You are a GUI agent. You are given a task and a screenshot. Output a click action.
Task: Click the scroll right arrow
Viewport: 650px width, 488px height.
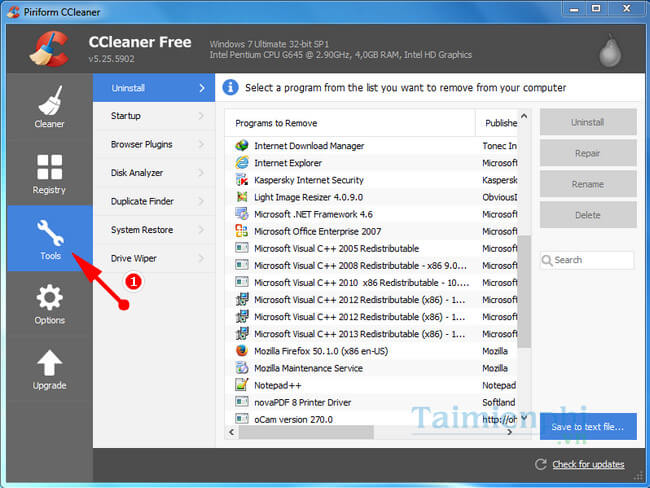(510, 432)
